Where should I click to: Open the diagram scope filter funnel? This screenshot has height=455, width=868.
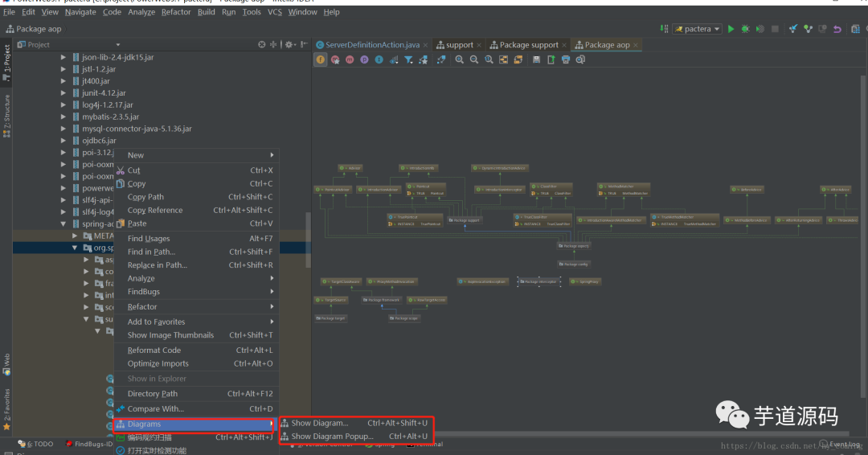click(408, 59)
